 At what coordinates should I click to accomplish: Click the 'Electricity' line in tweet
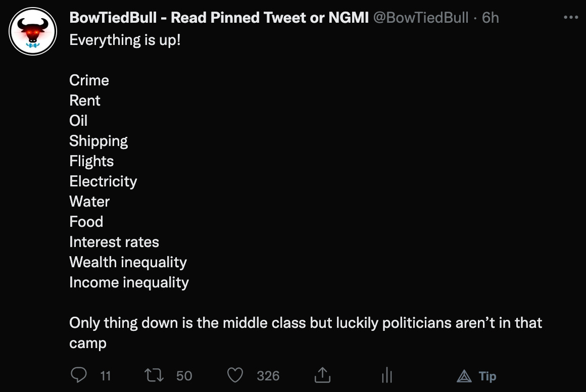103,182
